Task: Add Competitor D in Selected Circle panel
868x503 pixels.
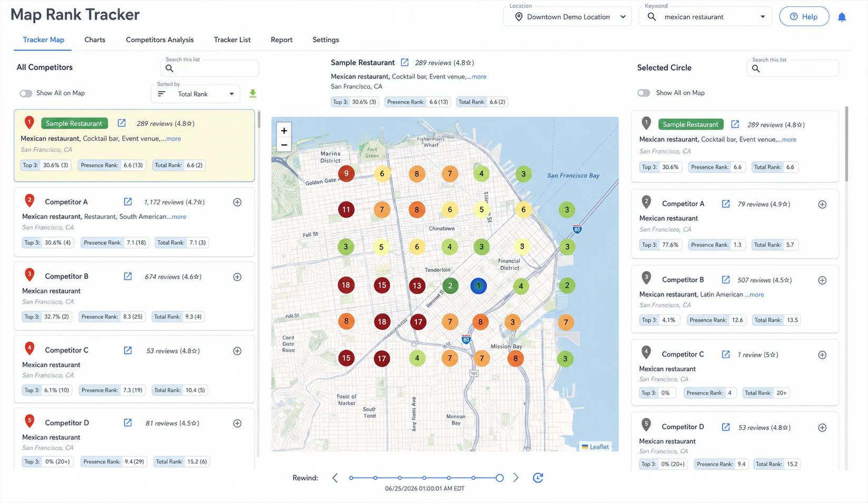Action: click(x=822, y=428)
